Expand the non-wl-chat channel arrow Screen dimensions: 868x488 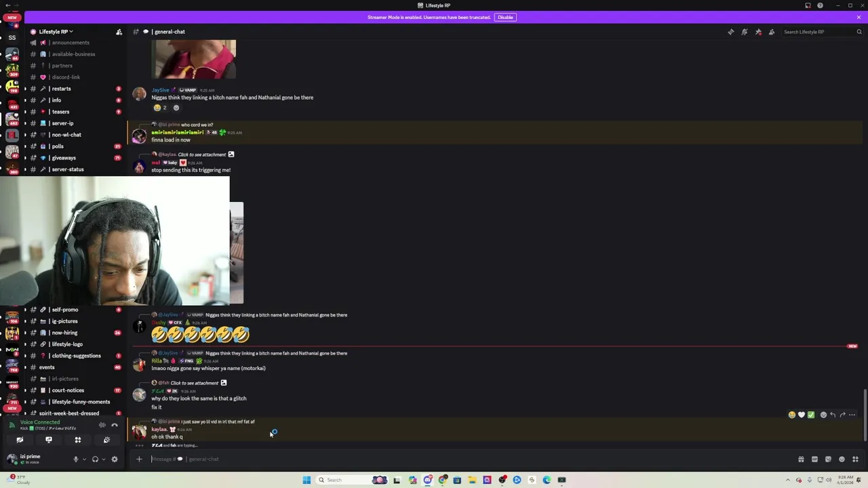(26, 135)
